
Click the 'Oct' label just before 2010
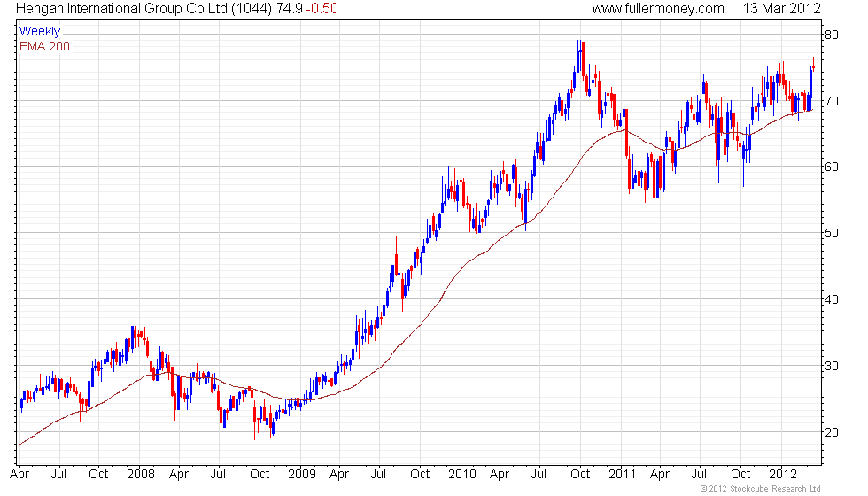[420, 474]
